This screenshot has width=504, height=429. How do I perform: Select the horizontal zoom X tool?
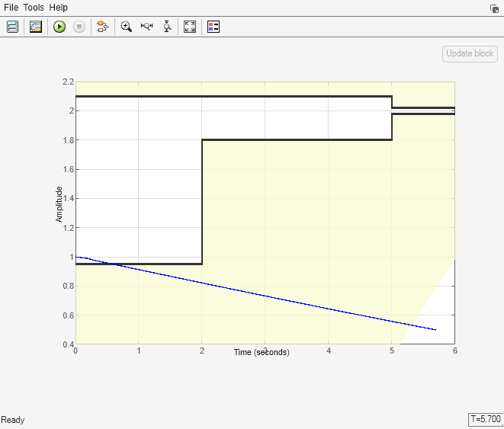click(146, 27)
